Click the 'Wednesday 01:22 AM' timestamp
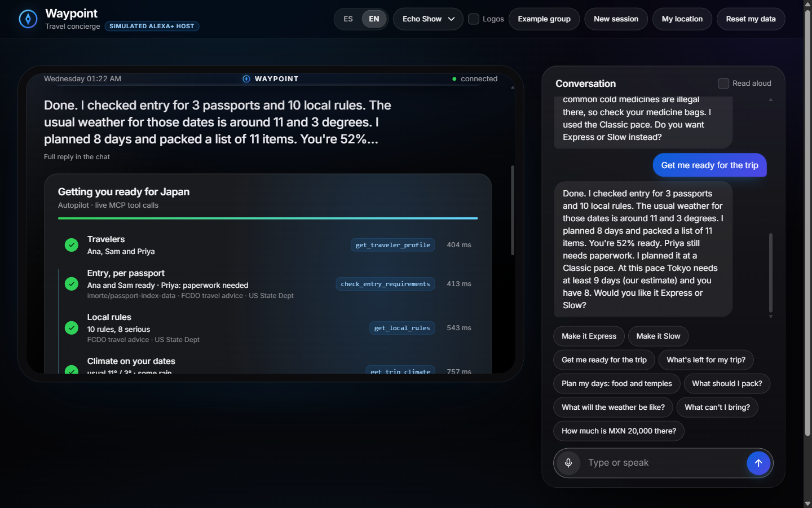Viewport: 812px width, 508px height. click(83, 79)
